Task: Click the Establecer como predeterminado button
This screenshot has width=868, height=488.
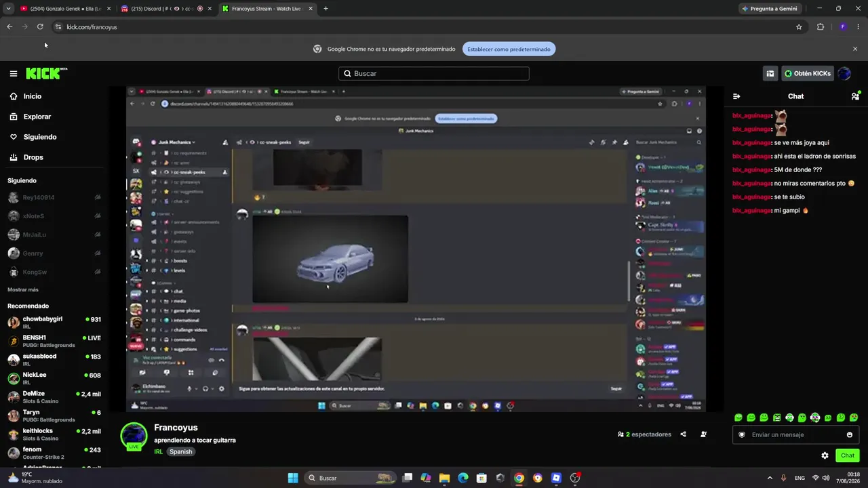Action: 509,49
